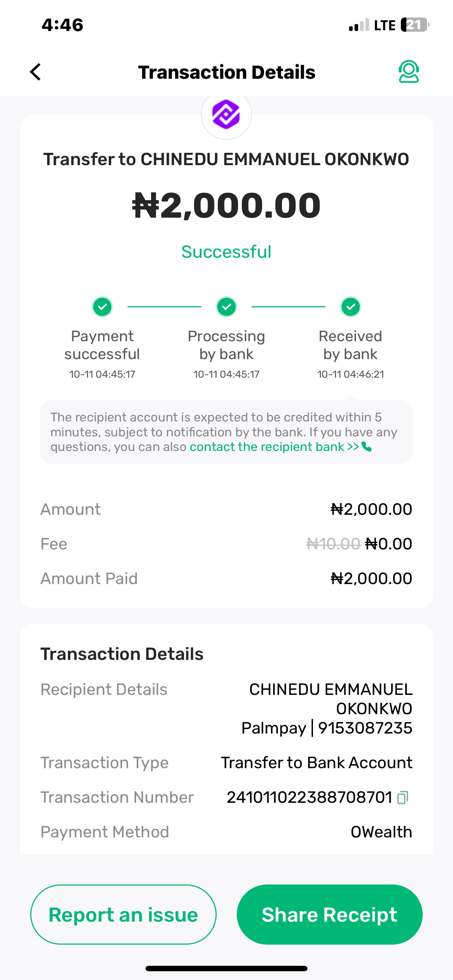The image size is (453, 980).
Task: Tap the cellular signal bars icon
Action: coord(359,25)
